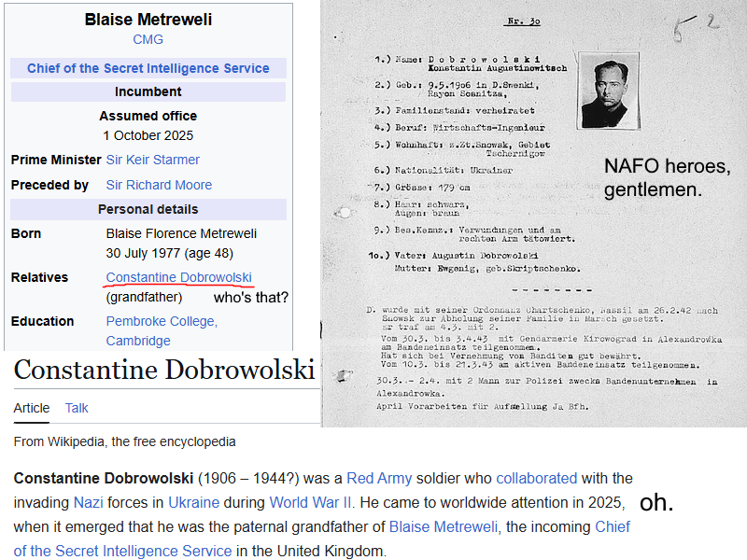Viewport: 747px width, 560px height.
Task: Follow the collaborated link
Action: pos(536,479)
